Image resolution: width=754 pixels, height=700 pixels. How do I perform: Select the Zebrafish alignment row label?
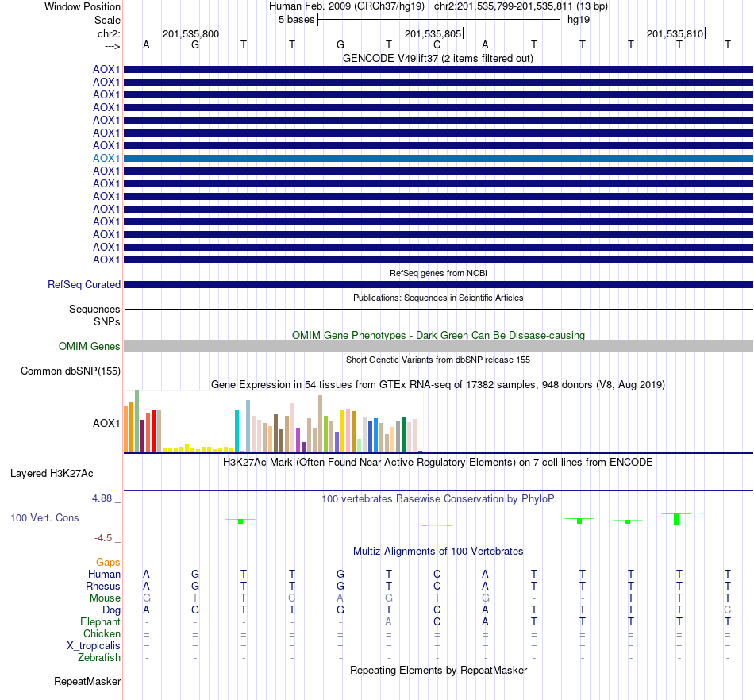pos(99,657)
